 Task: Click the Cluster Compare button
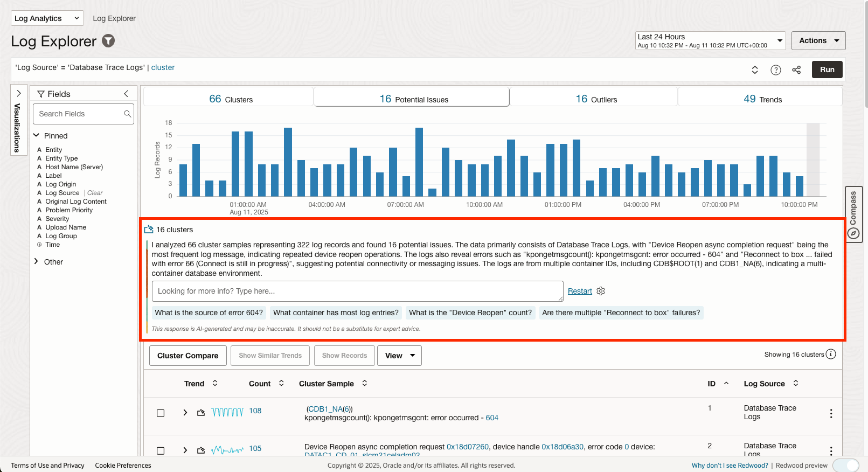(188, 356)
